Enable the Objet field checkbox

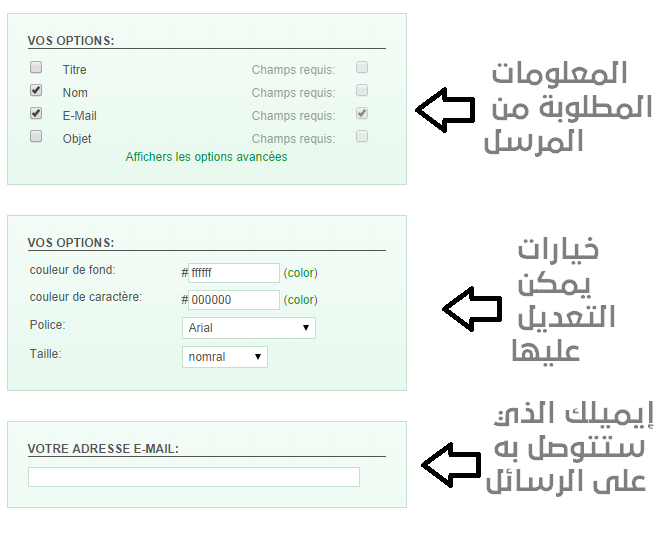click(x=36, y=137)
